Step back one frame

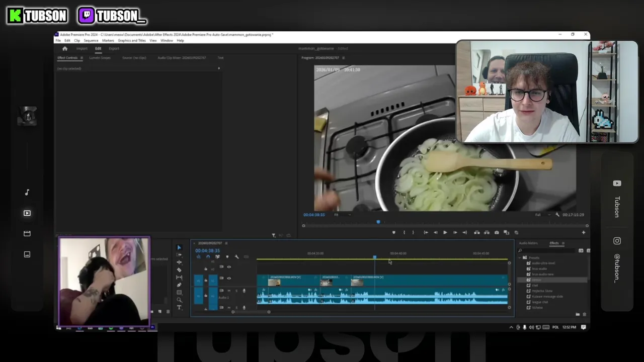tap(435, 232)
